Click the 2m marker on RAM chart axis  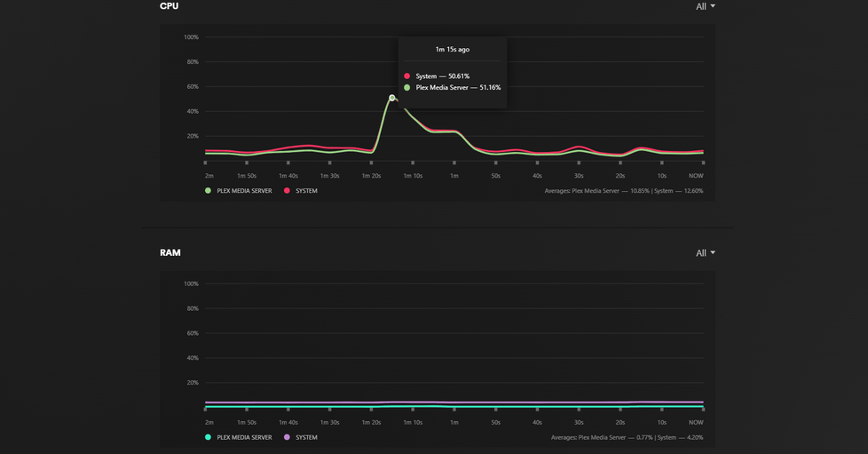(209, 422)
